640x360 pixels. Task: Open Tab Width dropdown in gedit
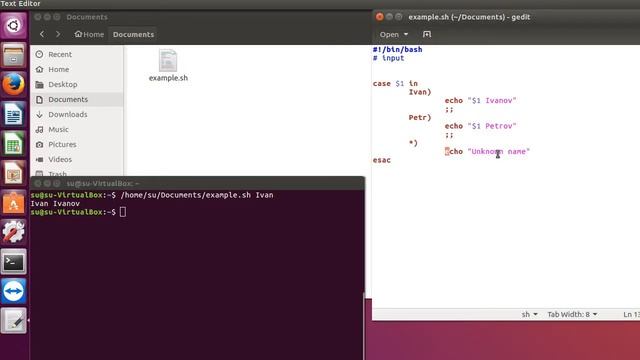(x=572, y=314)
